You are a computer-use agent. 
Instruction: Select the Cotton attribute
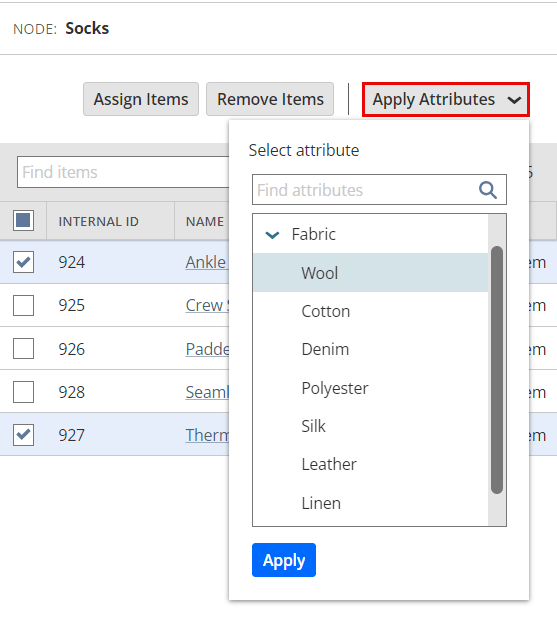click(x=371, y=311)
